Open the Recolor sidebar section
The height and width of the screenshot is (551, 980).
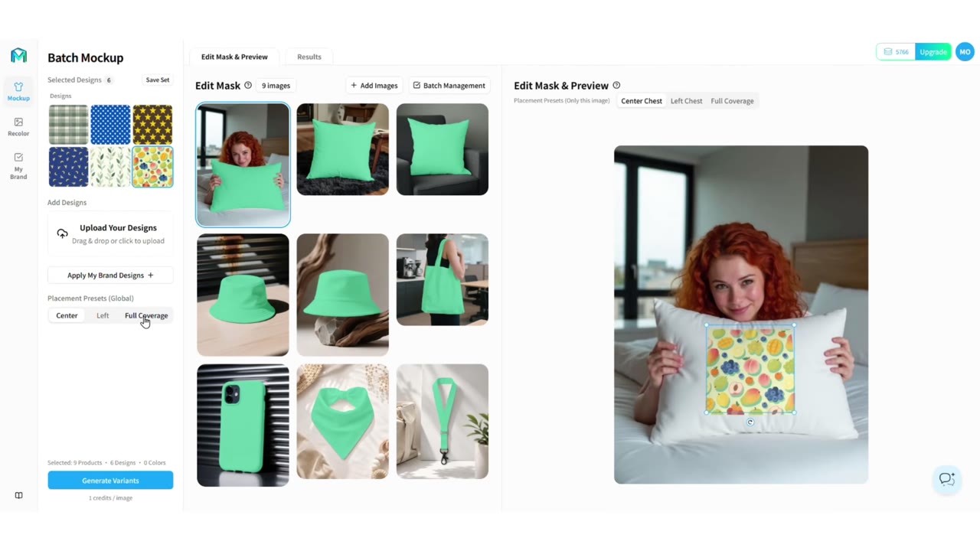tap(18, 126)
